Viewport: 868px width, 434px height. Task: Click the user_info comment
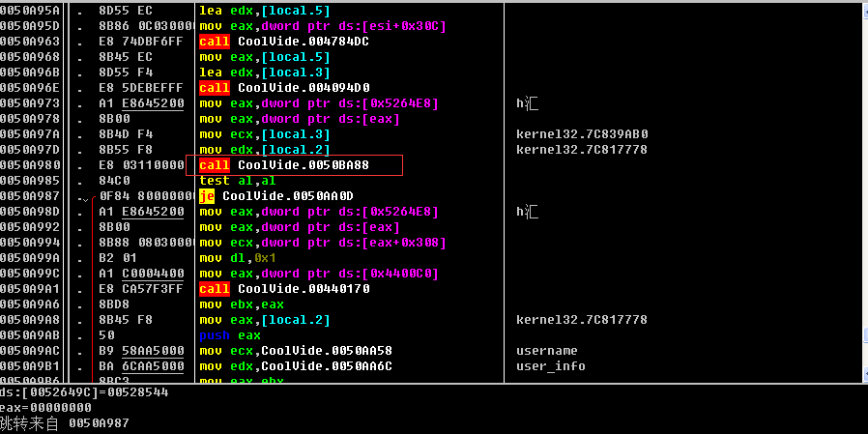[550, 366]
